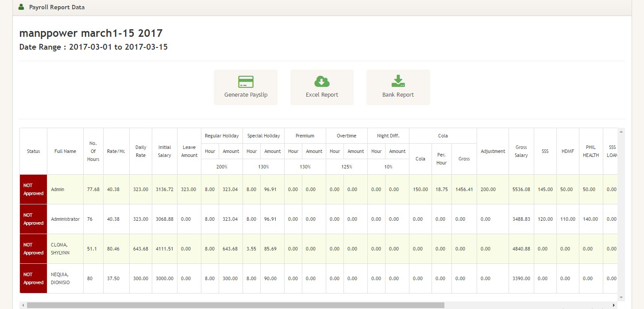Click the "140.00" PHIL HEALTH cell
The width and height of the screenshot is (644, 309).
point(591,219)
